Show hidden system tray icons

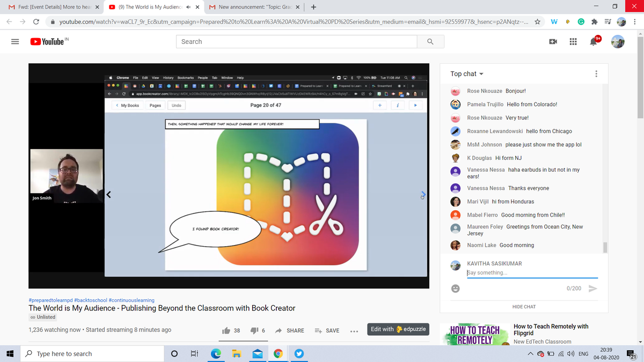530,353
